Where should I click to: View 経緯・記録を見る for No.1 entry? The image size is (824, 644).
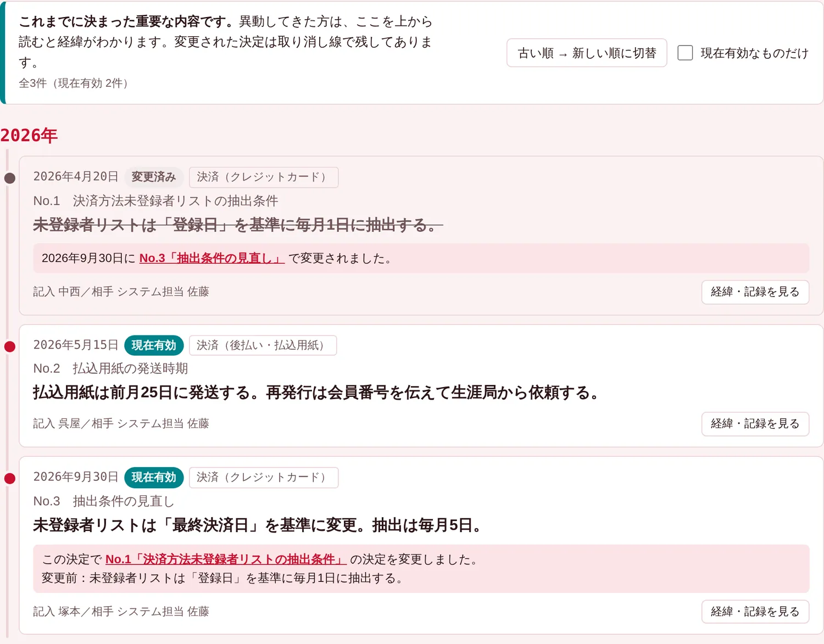pos(755,292)
